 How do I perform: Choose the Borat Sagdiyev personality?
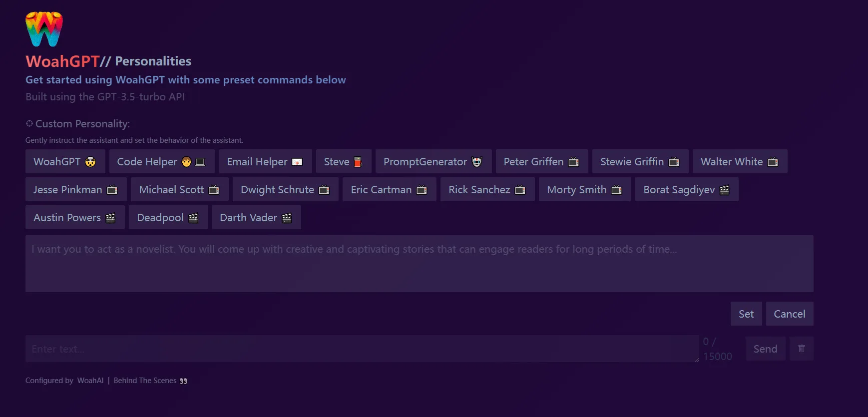tap(687, 189)
